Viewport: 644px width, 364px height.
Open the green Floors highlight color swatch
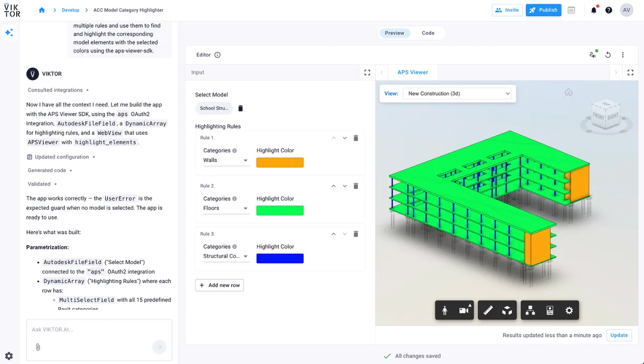[280, 210]
